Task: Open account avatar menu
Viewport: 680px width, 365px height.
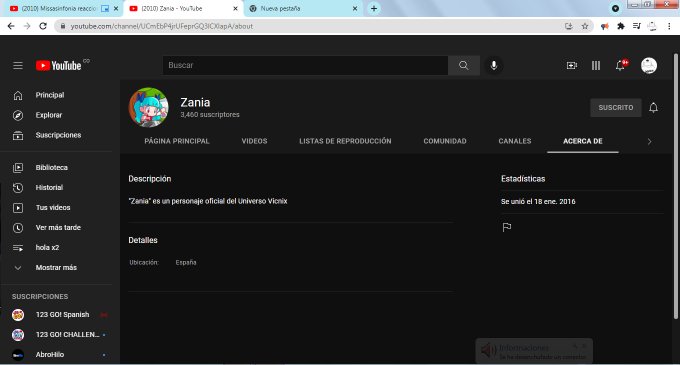Action: [649, 65]
